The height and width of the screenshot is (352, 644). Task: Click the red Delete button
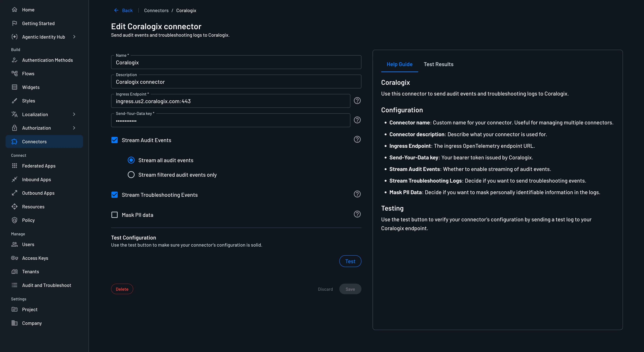coord(122,289)
